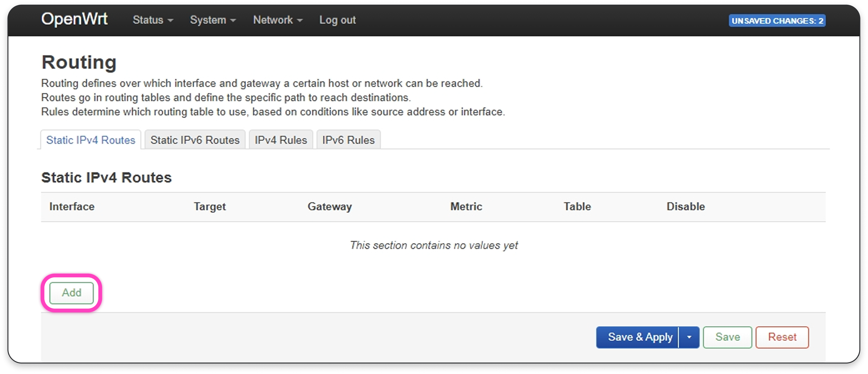The width and height of the screenshot is (868, 374).
Task: Click the OpenWrt logo
Action: [x=74, y=19]
